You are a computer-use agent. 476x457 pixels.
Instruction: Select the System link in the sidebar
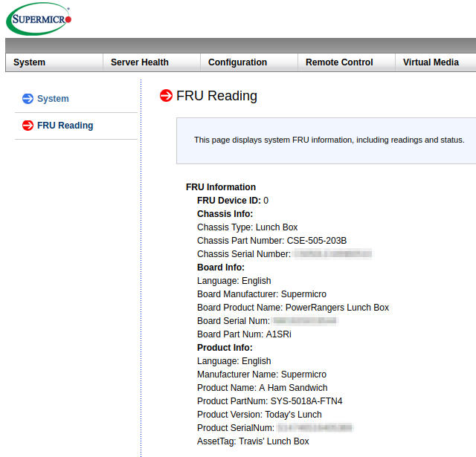53,99
